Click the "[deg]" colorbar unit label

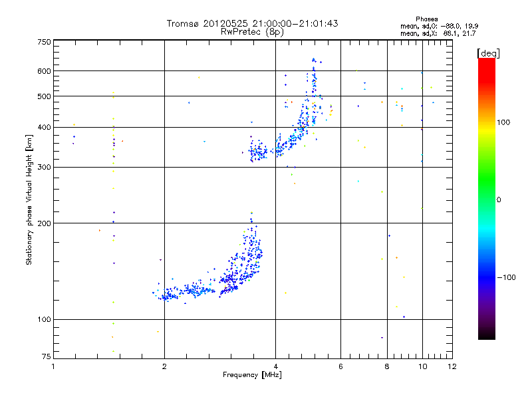488,53
